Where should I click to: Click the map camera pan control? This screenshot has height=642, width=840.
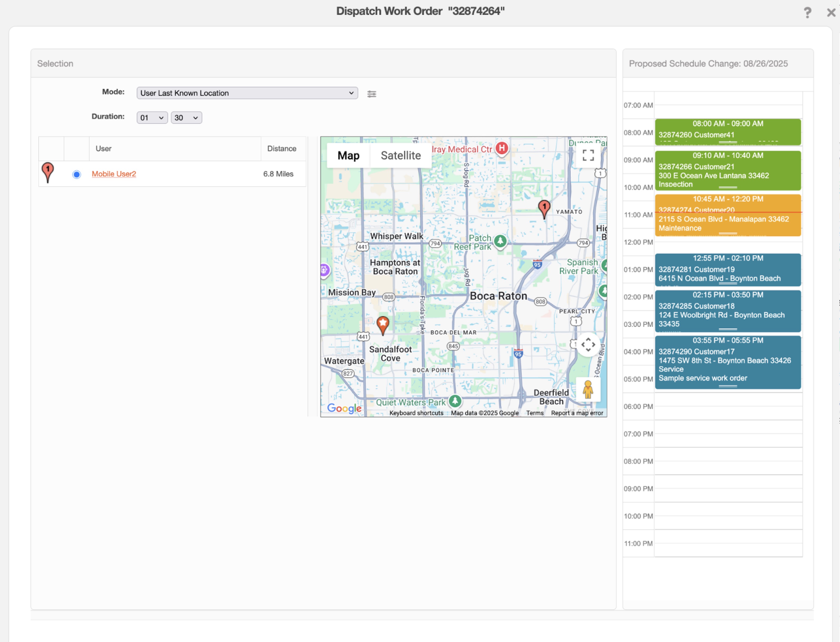pyautogui.click(x=588, y=345)
